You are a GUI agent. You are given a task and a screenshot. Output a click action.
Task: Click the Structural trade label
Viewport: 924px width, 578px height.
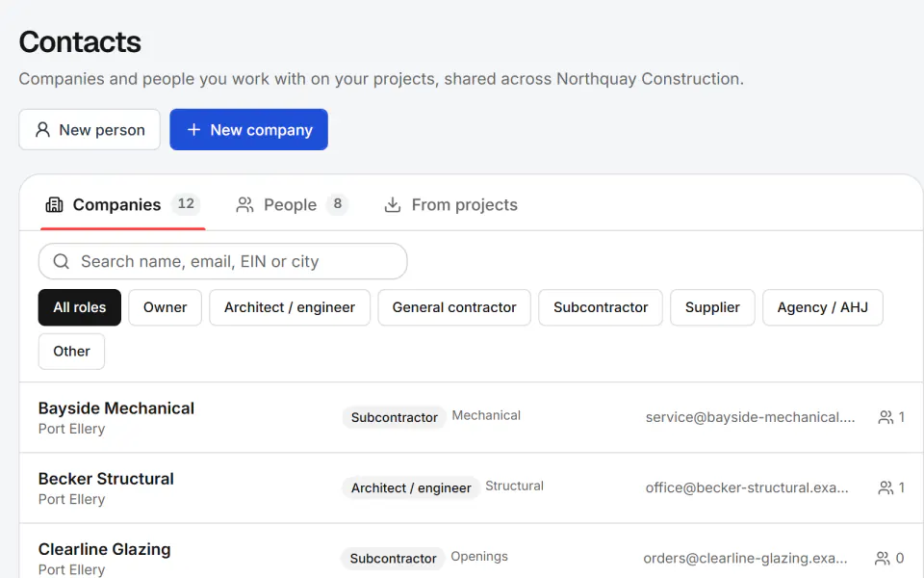tap(514, 486)
